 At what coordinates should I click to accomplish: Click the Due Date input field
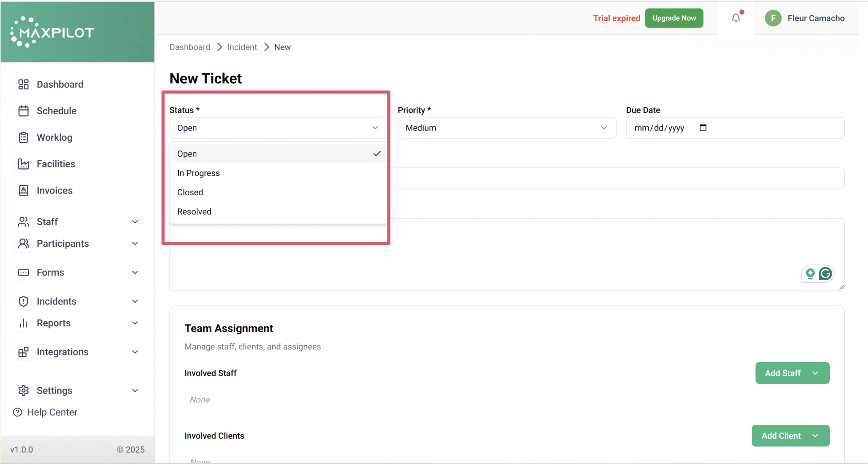pyautogui.click(x=659, y=128)
